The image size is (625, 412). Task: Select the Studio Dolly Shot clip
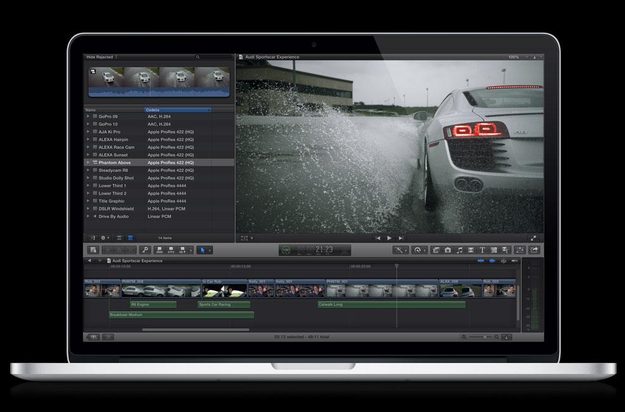[159, 178]
